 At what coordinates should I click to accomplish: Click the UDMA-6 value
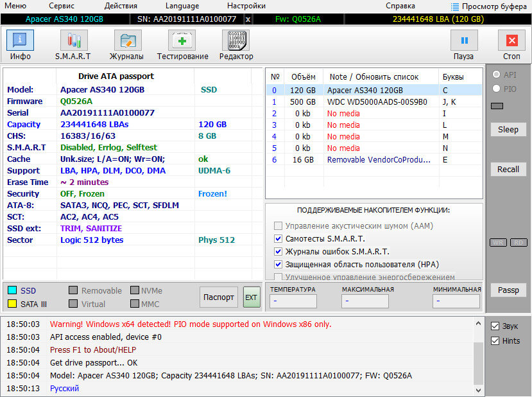214,171
